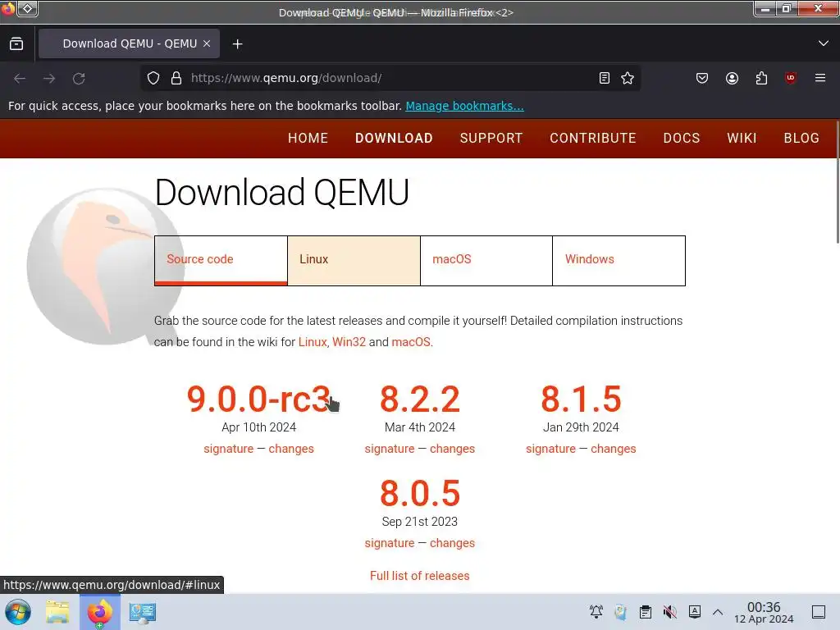Open clipboard tray icon
Viewport: 840px width, 630px height.
(646, 612)
